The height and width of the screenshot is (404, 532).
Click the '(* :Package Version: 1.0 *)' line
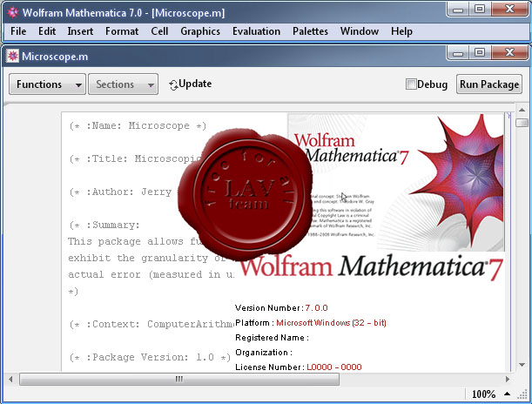coord(150,357)
